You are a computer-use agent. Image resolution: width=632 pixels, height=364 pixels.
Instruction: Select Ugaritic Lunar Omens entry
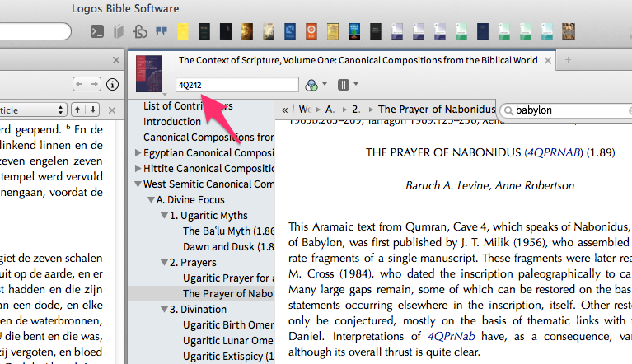pyautogui.click(x=228, y=341)
